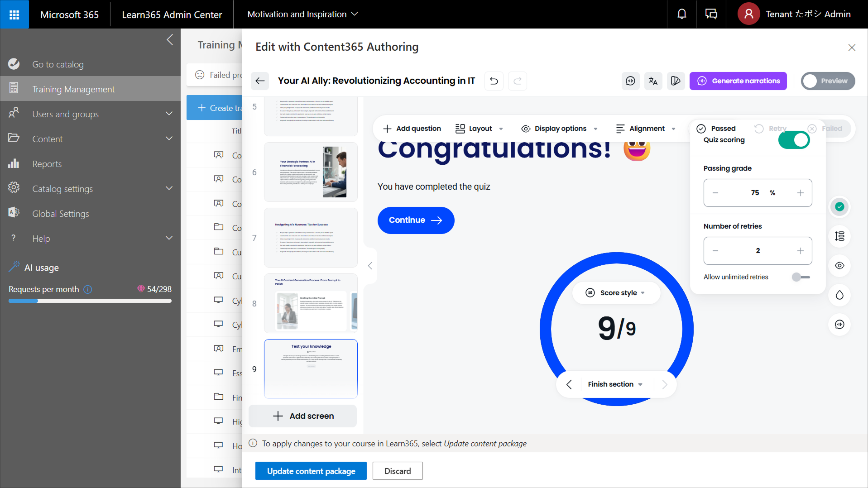The height and width of the screenshot is (488, 868).
Task: Open the chat feedback icon
Action: coord(711,14)
